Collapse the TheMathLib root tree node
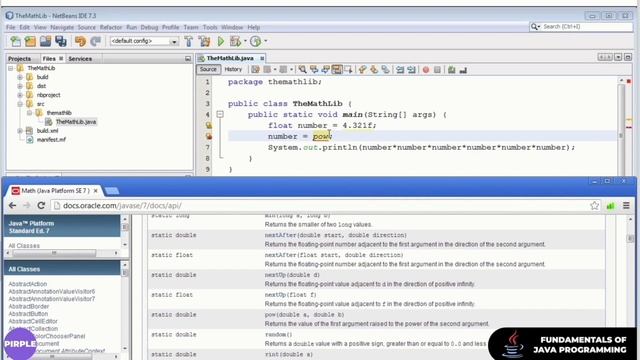Screen dimensions: 640x360 point(11,68)
